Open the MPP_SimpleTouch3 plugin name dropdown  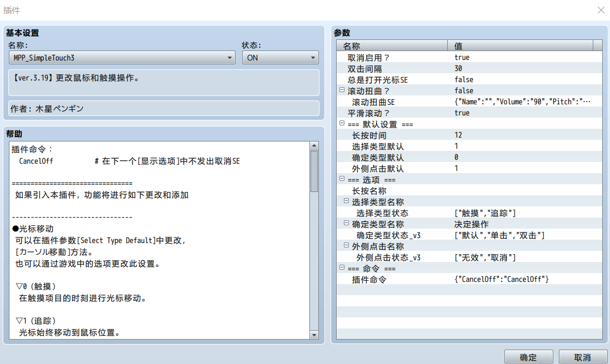click(x=122, y=58)
